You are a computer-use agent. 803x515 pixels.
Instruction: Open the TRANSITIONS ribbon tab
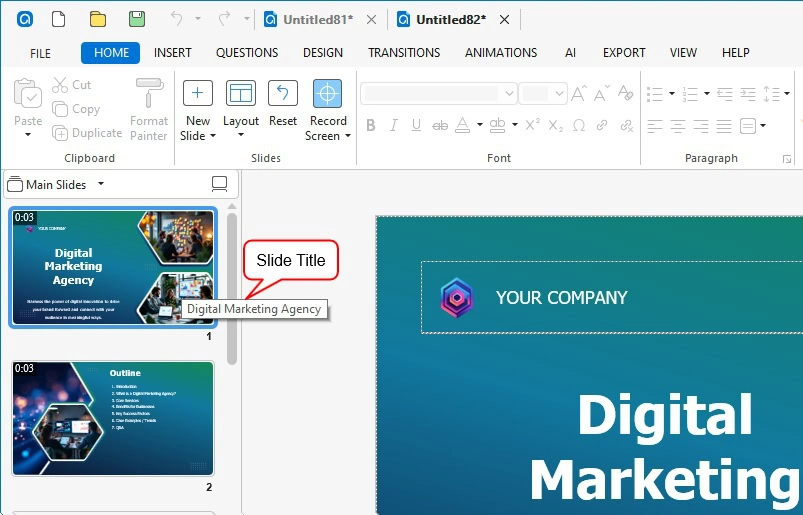(x=404, y=53)
